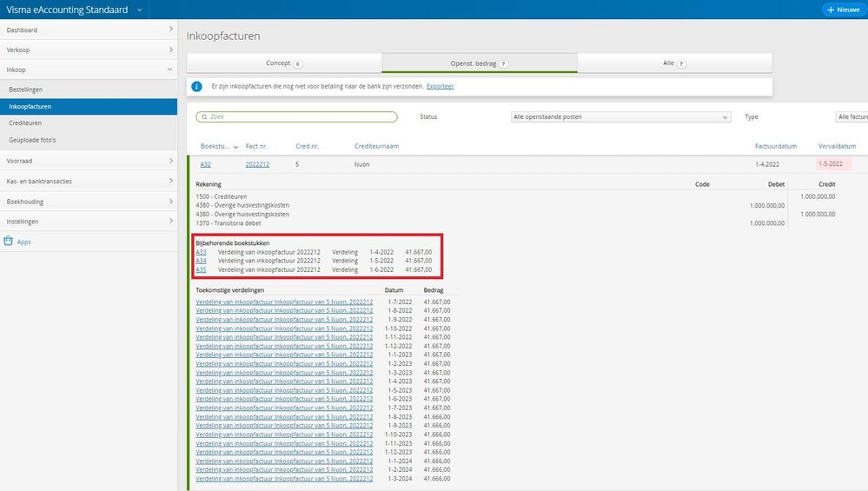Click the Factuurdatum value 1-4-2022
868x491 pixels.
pos(767,164)
